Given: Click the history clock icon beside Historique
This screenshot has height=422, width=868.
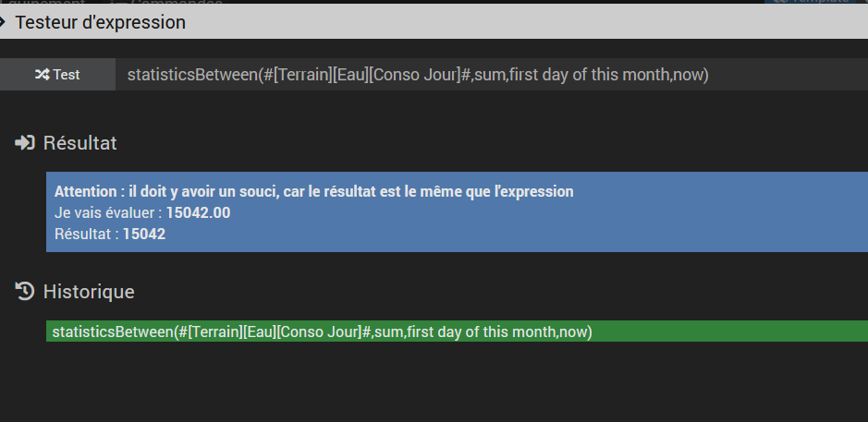Looking at the screenshot, I should coord(25,292).
